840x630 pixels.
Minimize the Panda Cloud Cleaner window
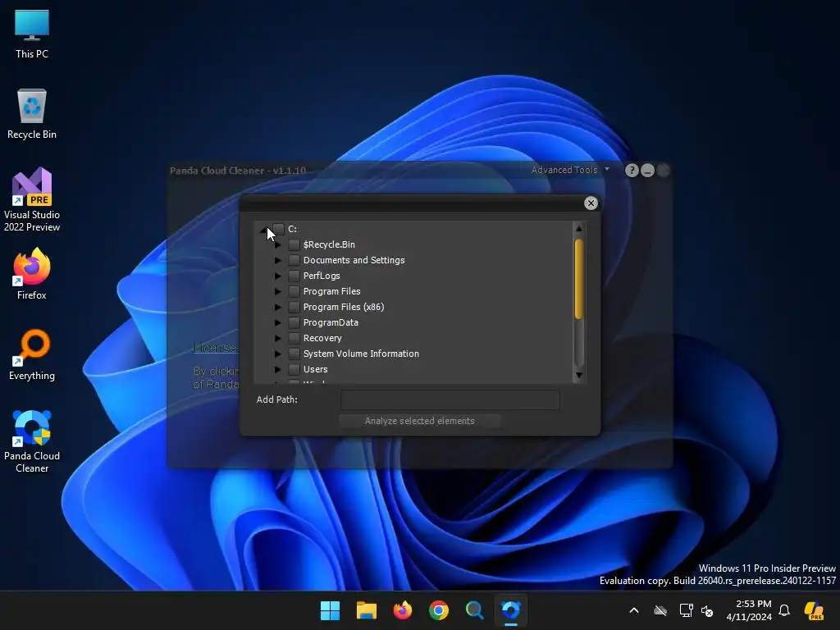(x=648, y=171)
